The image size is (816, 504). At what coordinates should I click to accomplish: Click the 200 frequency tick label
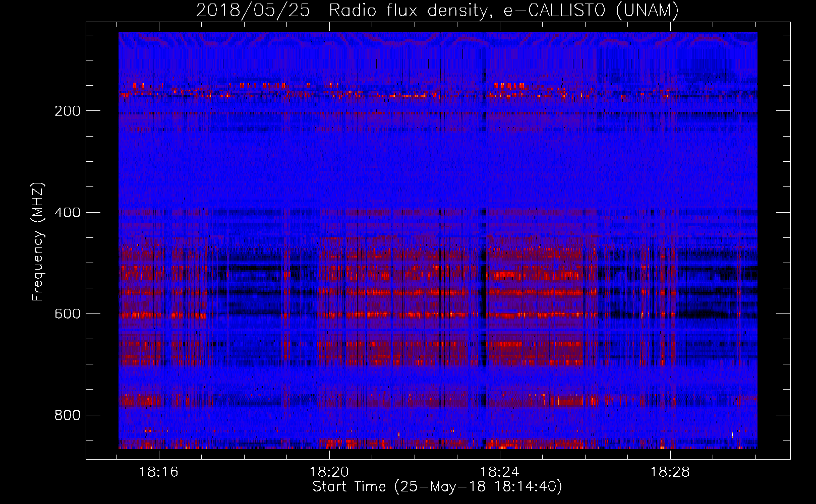[67, 111]
